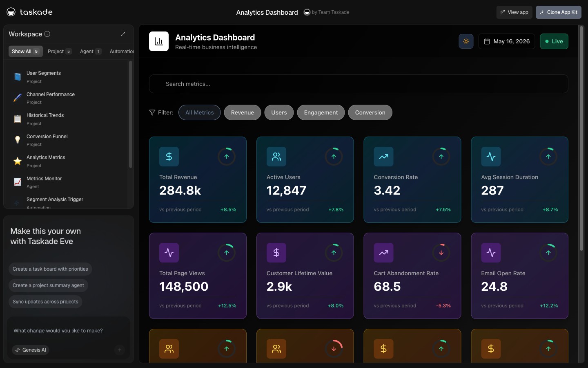Click the Email Open Rate pulse icon
The image size is (588, 368).
[x=491, y=253]
